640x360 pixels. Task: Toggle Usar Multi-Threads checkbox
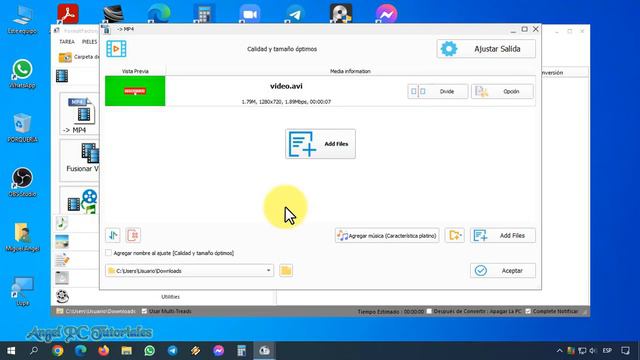(x=144, y=311)
